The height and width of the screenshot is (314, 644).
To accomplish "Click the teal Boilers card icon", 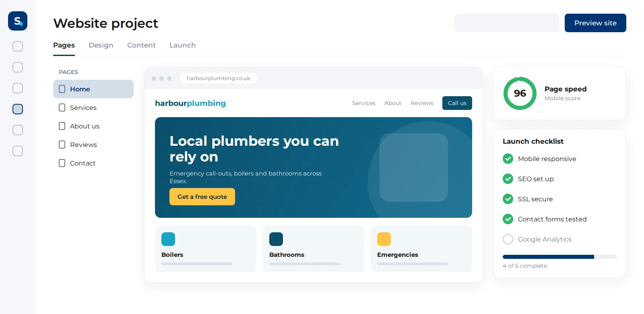I will click(x=168, y=239).
